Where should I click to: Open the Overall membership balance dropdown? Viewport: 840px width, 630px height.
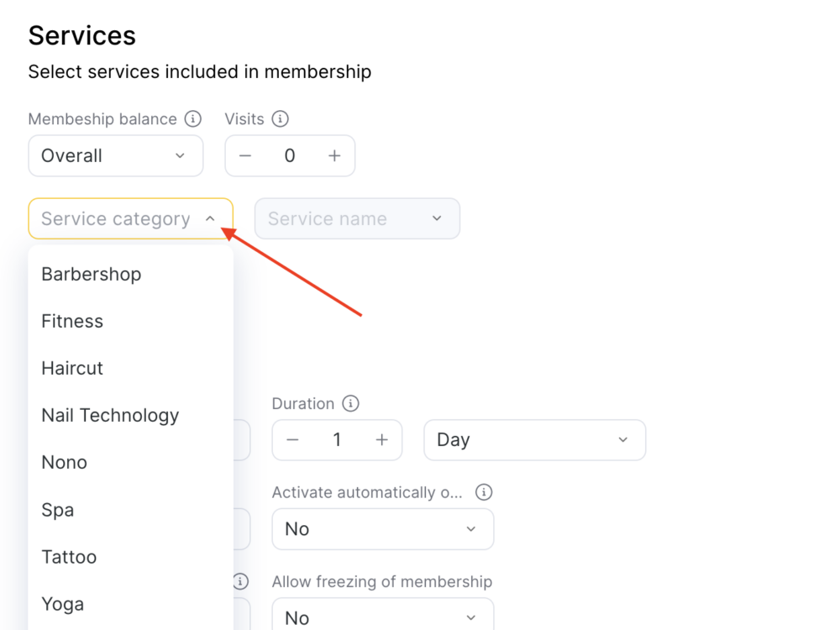click(x=116, y=156)
